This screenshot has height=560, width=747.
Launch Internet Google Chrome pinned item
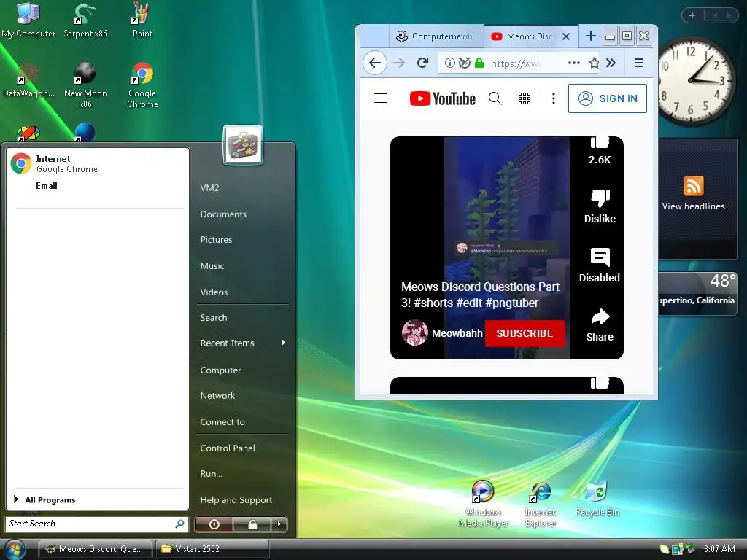click(98, 164)
